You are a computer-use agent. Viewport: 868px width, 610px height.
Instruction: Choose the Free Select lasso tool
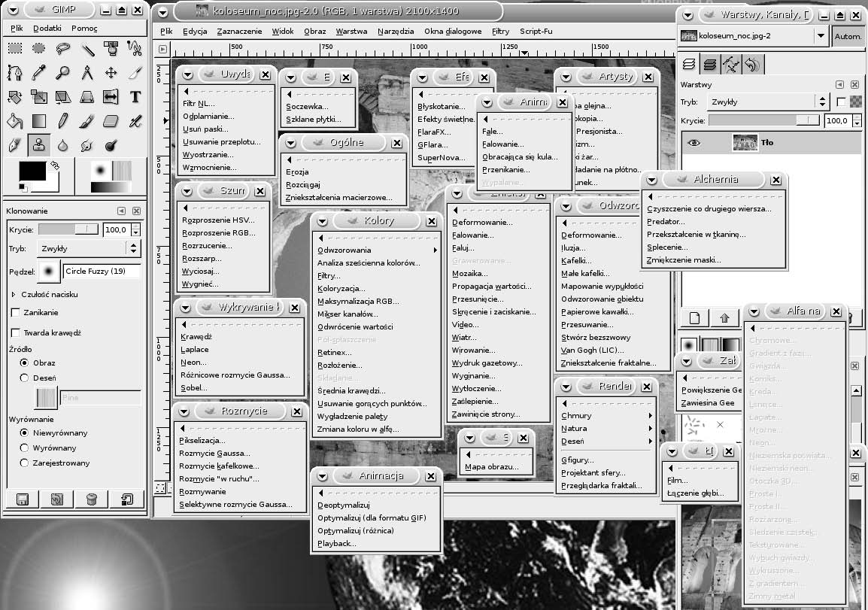[x=63, y=49]
